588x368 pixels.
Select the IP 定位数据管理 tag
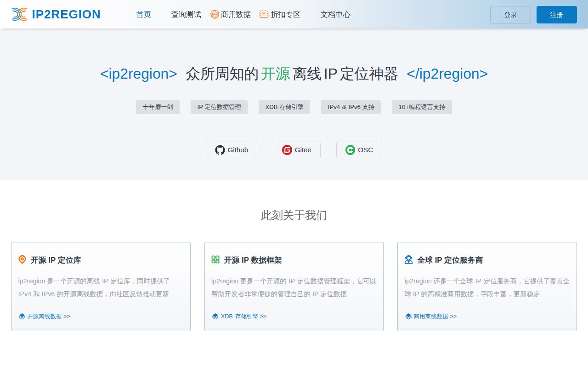point(219,107)
